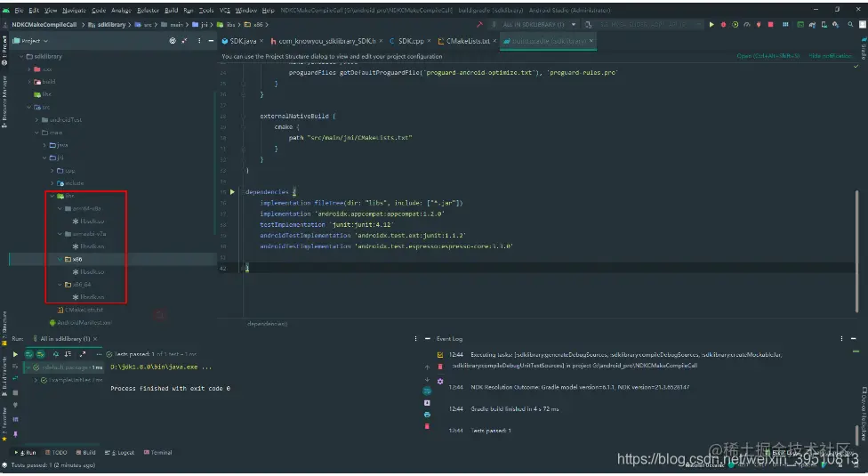The image size is (868, 476).
Task: Click Event Log settings gear icon
Action: click(x=440, y=382)
